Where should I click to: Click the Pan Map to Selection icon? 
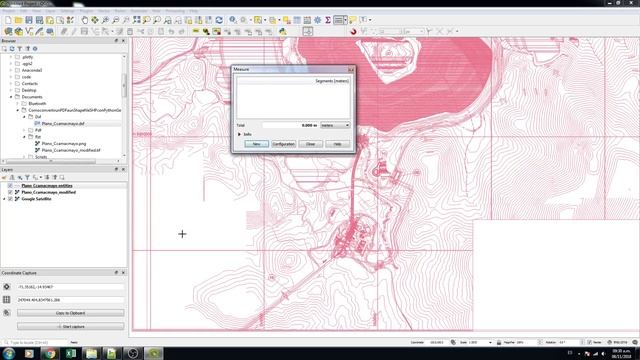click(95, 20)
